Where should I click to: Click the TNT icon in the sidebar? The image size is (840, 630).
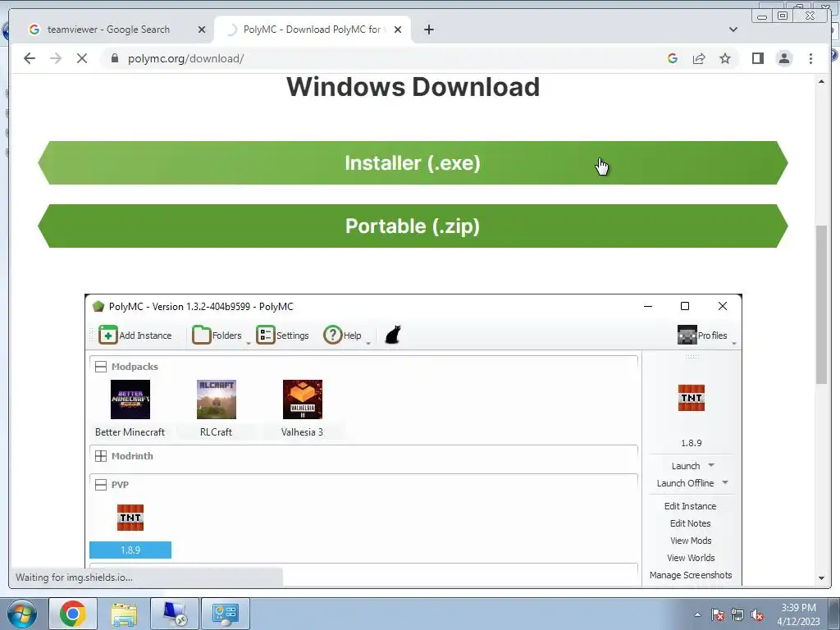pos(691,398)
